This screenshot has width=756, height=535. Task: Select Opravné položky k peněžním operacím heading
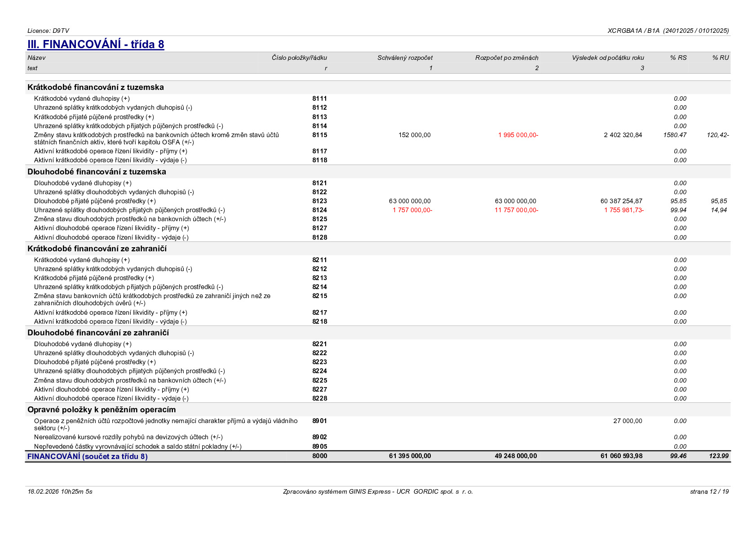pos(102,410)
